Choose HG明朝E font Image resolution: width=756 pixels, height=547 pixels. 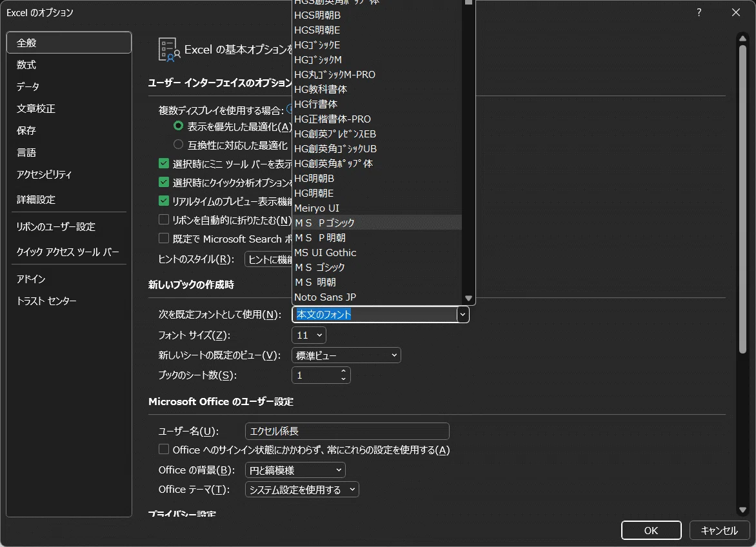click(x=377, y=194)
